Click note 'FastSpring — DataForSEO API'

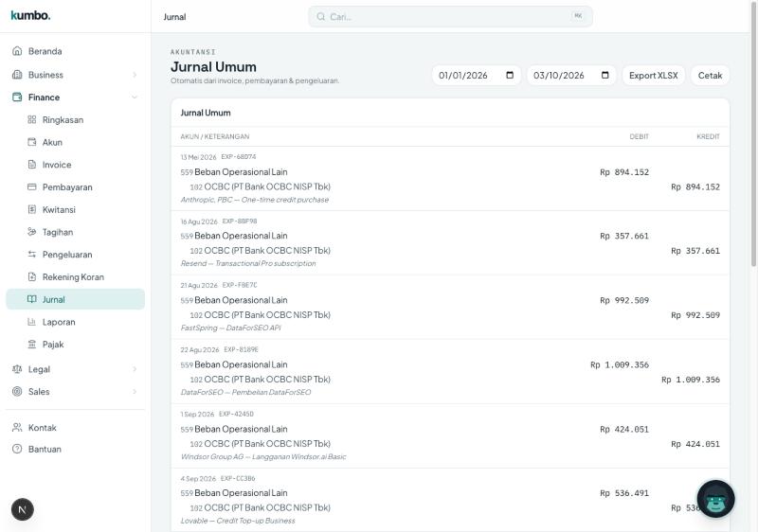230,328
